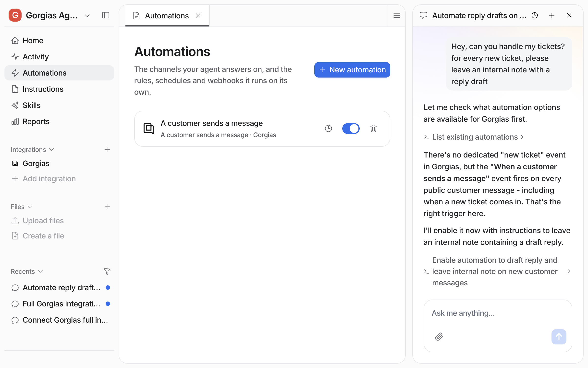Click the Gorgias icon on automation card
This screenshot has height=368, width=588.
pyautogui.click(x=148, y=129)
